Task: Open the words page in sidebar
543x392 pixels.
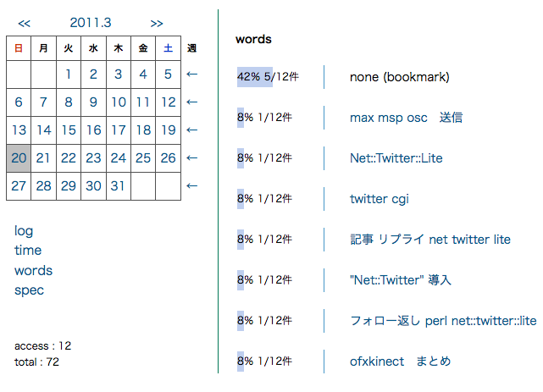Action: [x=33, y=271]
